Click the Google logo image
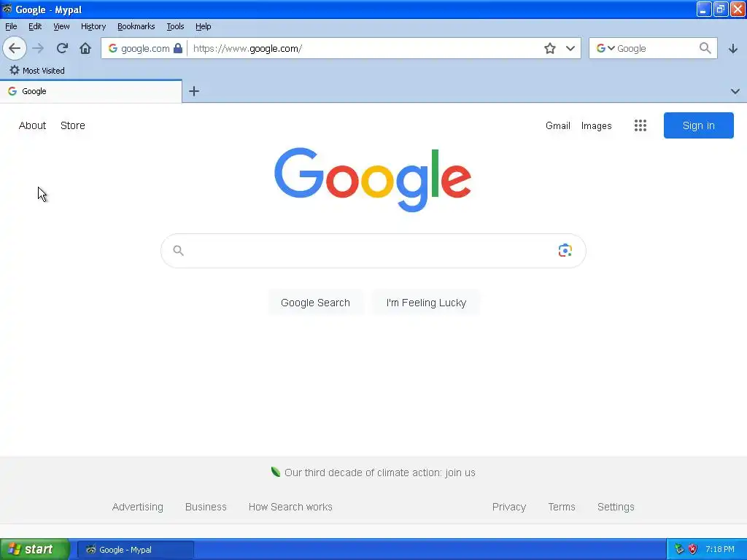The image size is (747, 560). click(373, 179)
